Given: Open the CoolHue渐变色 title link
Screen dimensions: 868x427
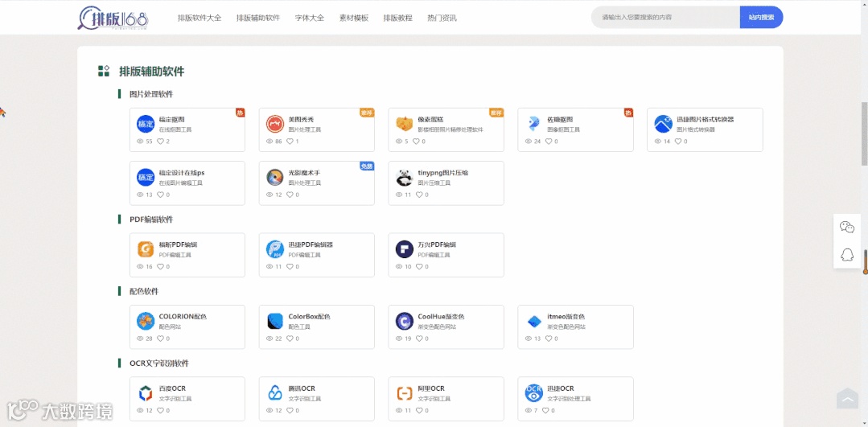Looking at the screenshot, I should click(441, 316).
